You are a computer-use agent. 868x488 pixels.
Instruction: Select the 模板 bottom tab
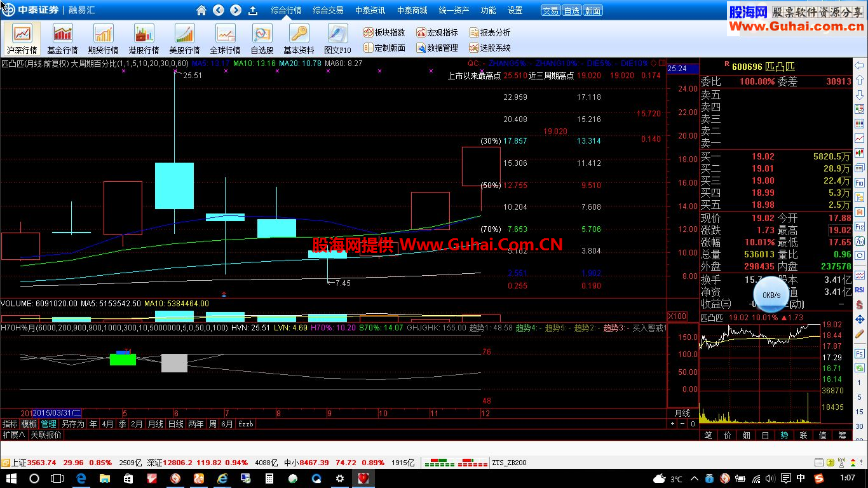tap(29, 424)
